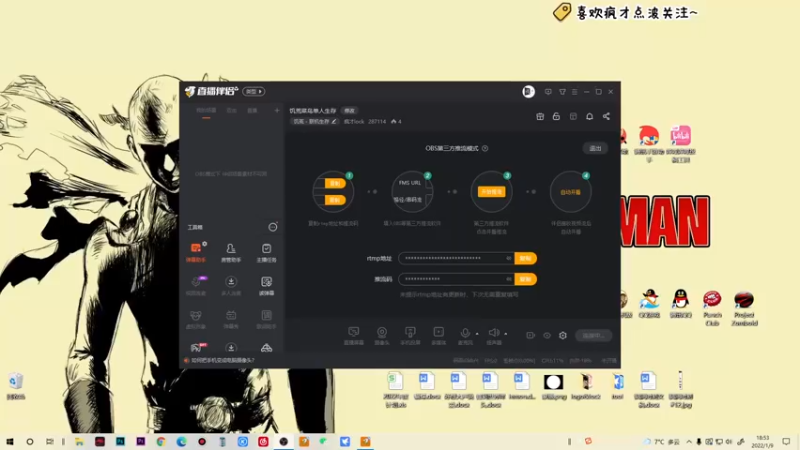Open the 弹幕秀 television icon tool
Viewport: 800px width, 450px height.
(x=231, y=319)
